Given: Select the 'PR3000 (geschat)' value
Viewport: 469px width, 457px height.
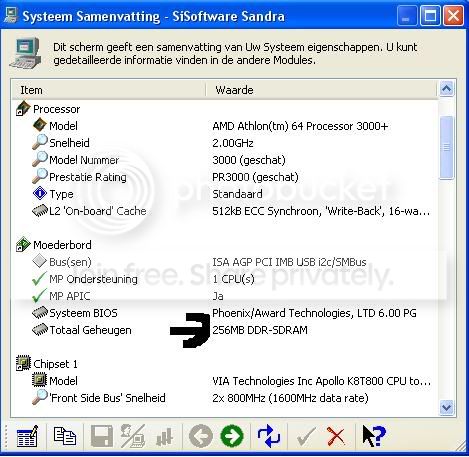Looking at the screenshot, I should (255, 177).
